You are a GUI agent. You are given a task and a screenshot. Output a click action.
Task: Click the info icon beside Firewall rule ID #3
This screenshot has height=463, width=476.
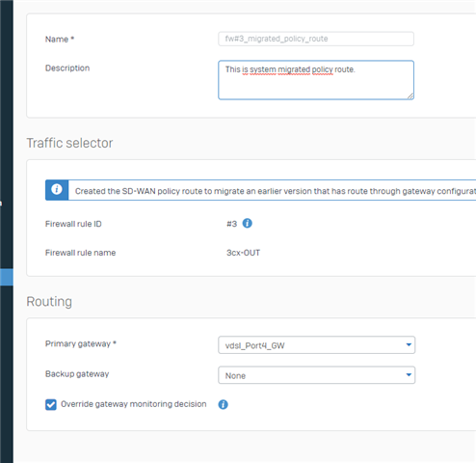247,223
